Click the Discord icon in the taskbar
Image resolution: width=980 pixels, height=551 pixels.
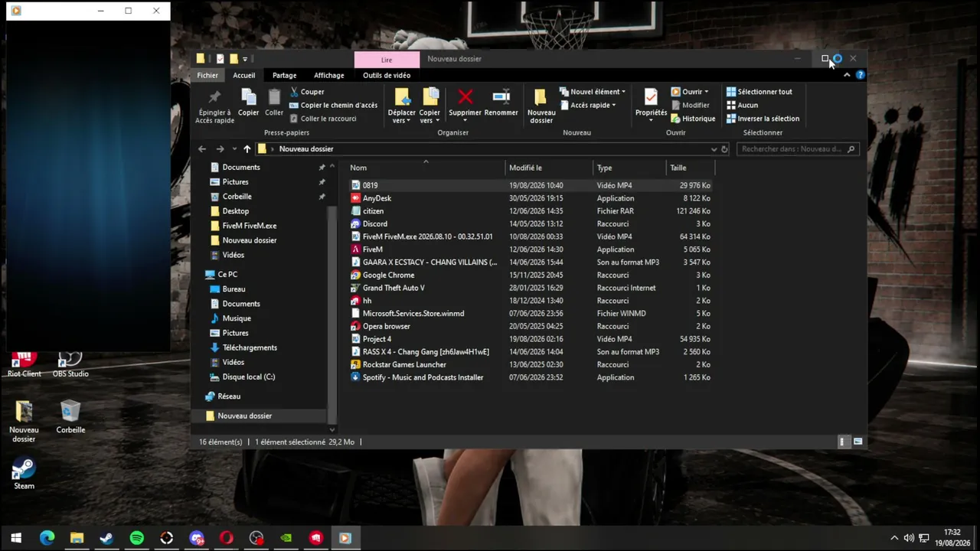tap(197, 538)
